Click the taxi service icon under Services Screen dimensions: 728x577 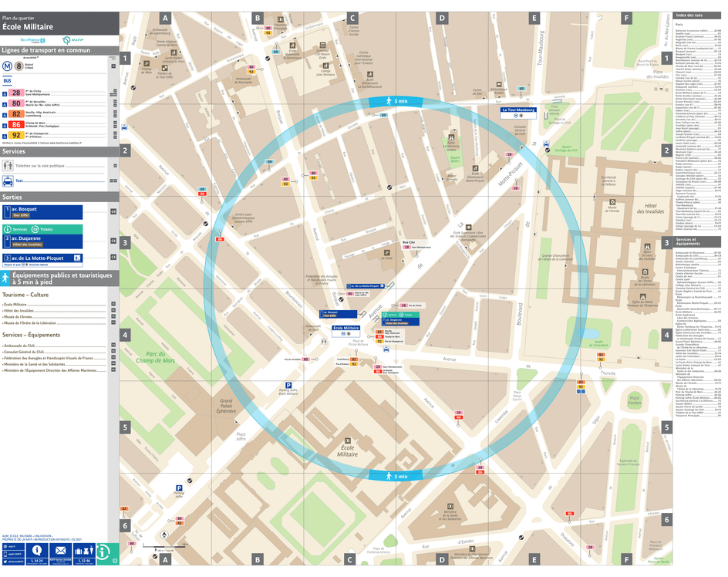point(8,180)
